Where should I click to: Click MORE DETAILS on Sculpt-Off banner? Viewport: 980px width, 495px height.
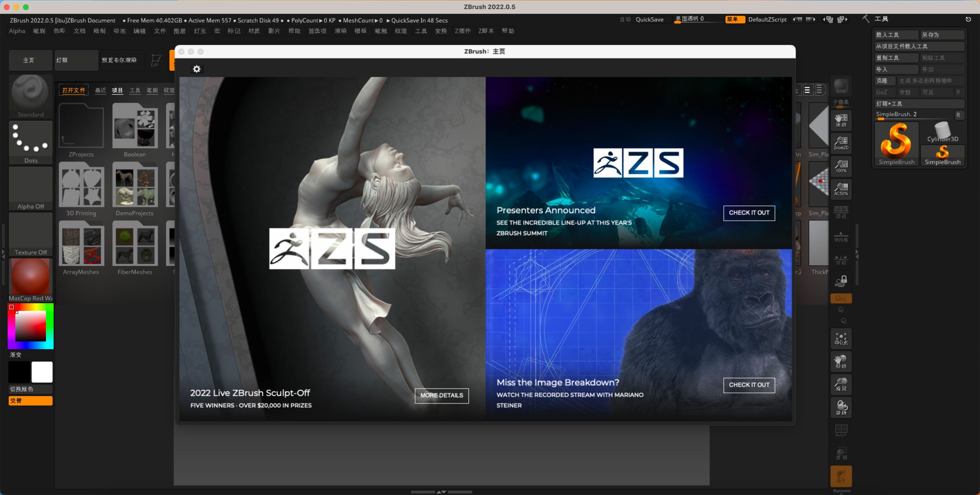(x=441, y=395)
